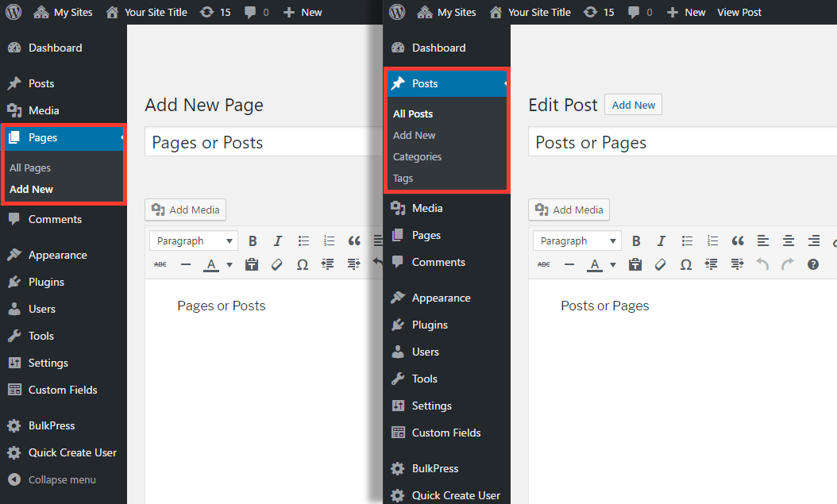Screen dimensions: 837x504
Task: Open the text color dropdown arrow
Action: (612, 264)
